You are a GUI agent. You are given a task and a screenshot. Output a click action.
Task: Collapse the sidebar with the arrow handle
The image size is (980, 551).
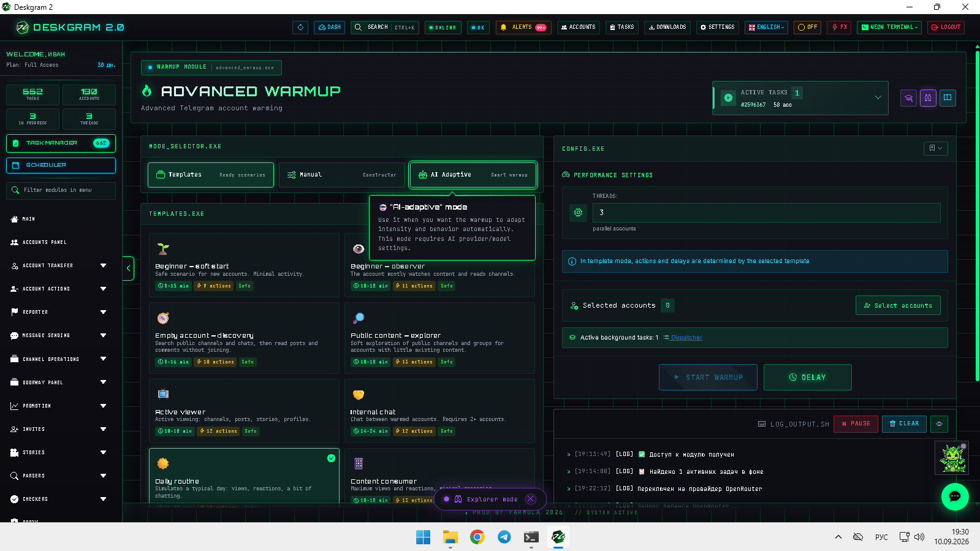tap(128, 268)
